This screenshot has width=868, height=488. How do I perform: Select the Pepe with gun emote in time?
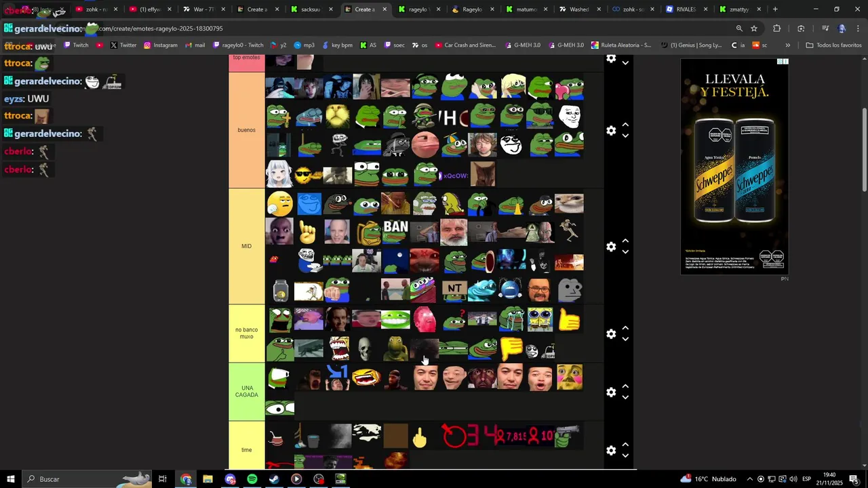(568, 436)
